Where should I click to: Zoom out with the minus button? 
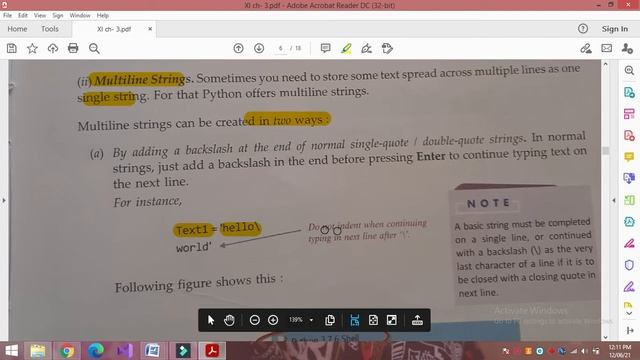255,320
